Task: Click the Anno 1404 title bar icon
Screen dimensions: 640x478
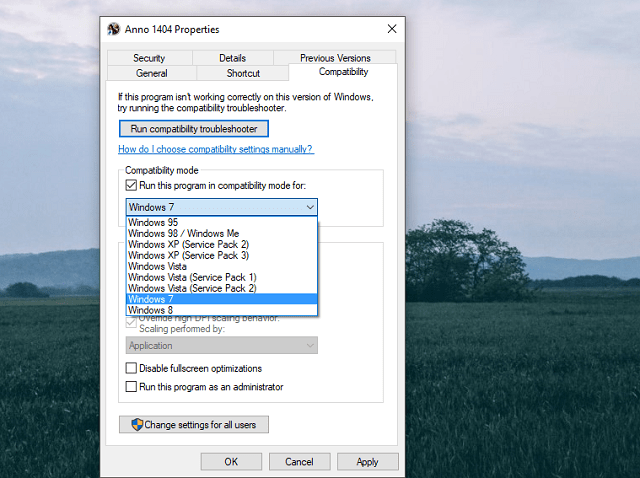Action: [x=113, y=29]
